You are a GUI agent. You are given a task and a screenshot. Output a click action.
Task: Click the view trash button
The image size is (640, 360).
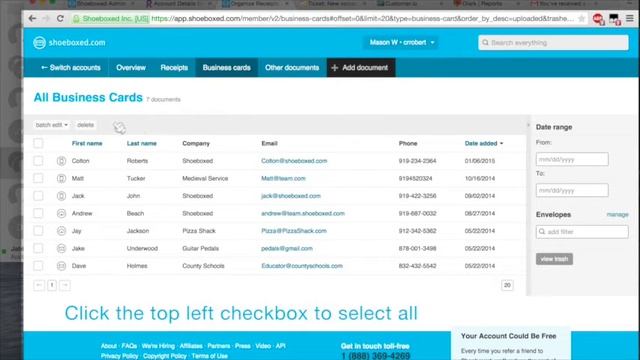pyautogui.click(x=554, y=259)
